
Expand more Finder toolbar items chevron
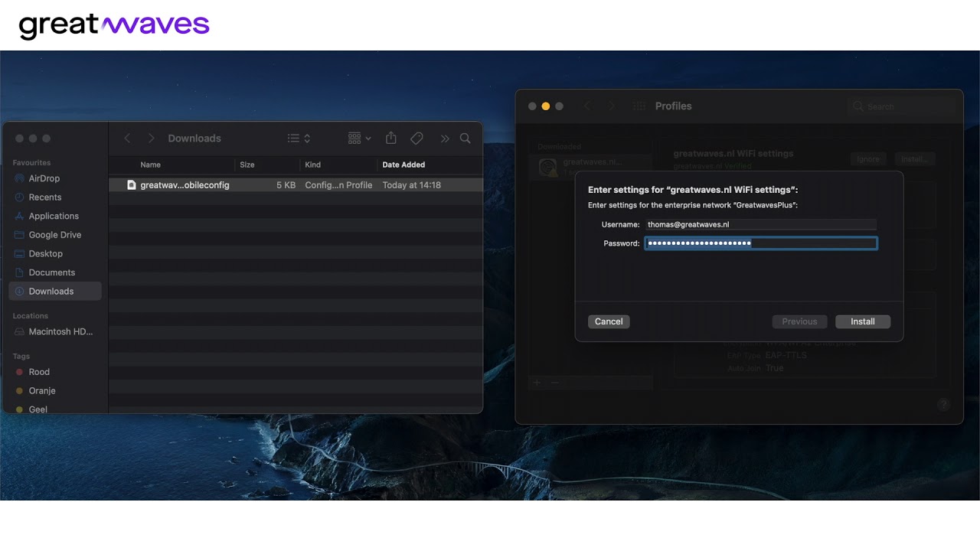445,139
